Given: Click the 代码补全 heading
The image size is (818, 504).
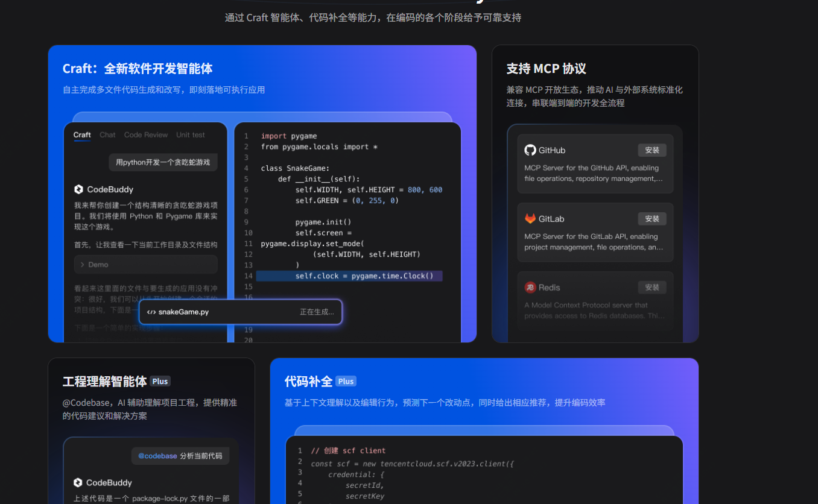Looking at the screenshot, I should pos(308,381).
